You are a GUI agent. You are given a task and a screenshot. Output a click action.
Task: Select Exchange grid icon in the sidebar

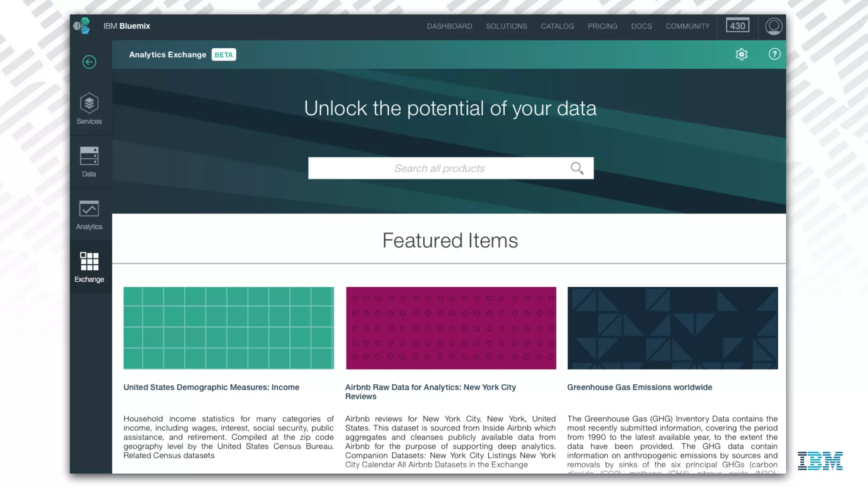pyautogui.click(x=89, y=267)
